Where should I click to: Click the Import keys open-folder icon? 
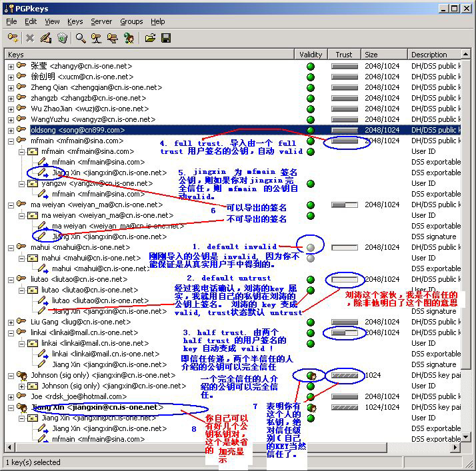(150, 38)
